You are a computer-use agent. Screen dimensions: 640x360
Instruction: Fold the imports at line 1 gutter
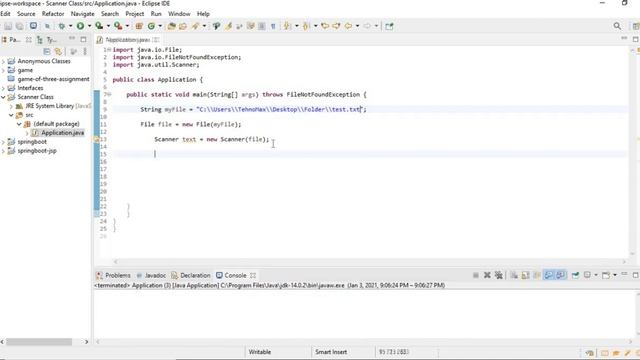pos(109,50)
